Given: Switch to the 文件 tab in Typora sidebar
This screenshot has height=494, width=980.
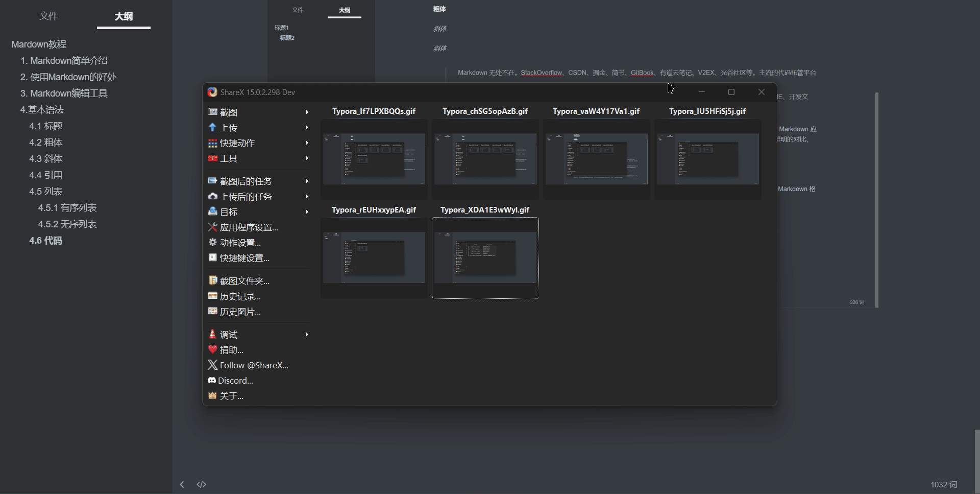Looking at the screenshot, I should point(48,16).
